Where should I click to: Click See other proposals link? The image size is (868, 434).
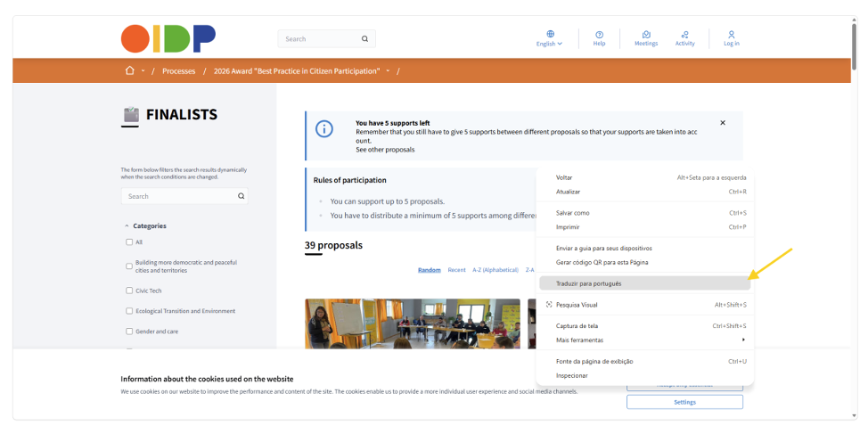tap(385, 150)
